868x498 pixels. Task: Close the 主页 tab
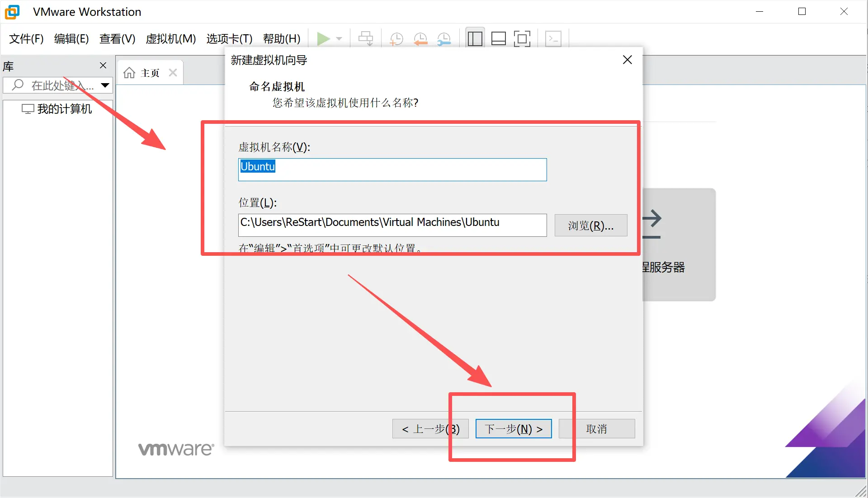click(x=173, y=72)
